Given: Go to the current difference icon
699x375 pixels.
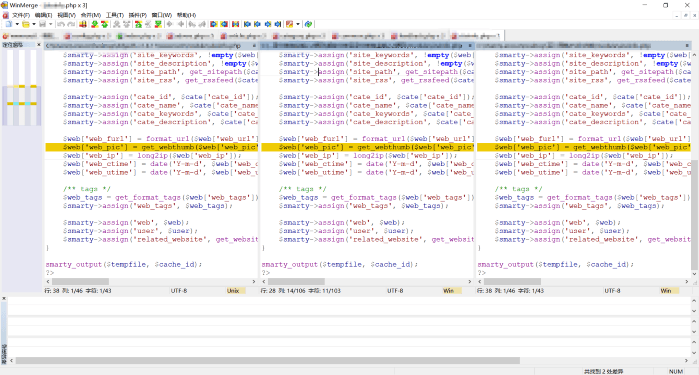Looking at the screenshot, I should click(148, 24).
